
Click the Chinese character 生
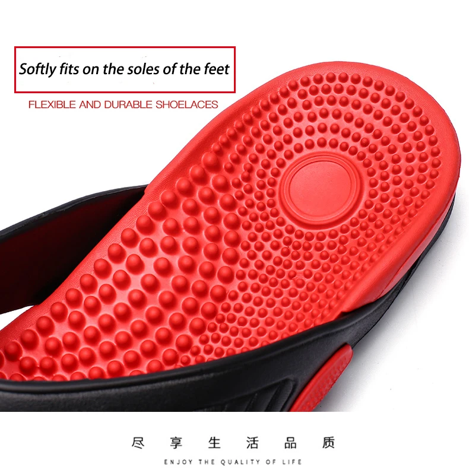click(x=214, y=443)
